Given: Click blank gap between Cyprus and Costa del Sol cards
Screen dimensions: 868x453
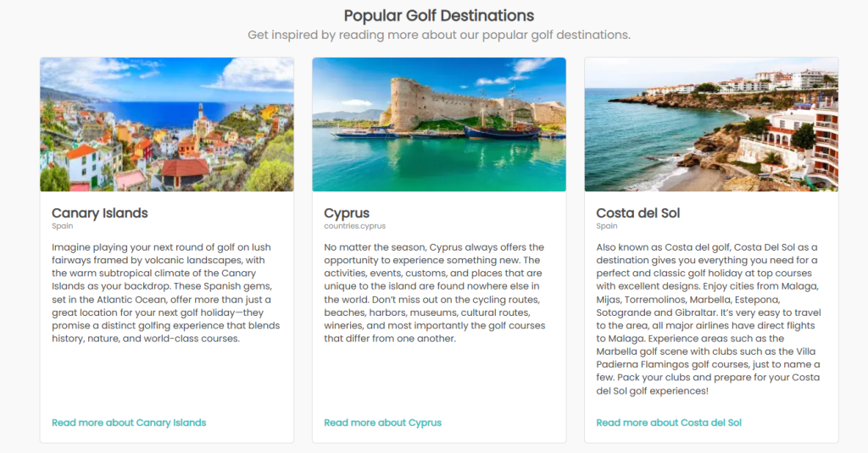Looking at the screenshot, I should click(576, 254).
